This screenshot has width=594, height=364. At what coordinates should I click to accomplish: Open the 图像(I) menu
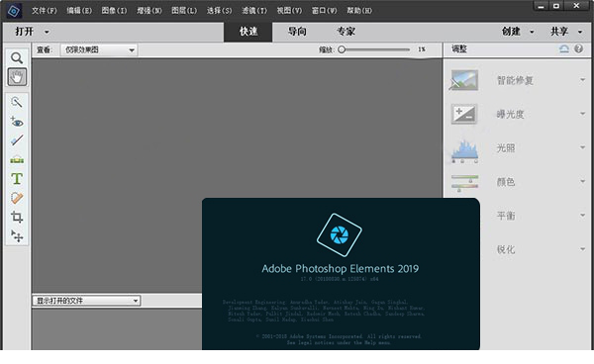tap(114, 11)
